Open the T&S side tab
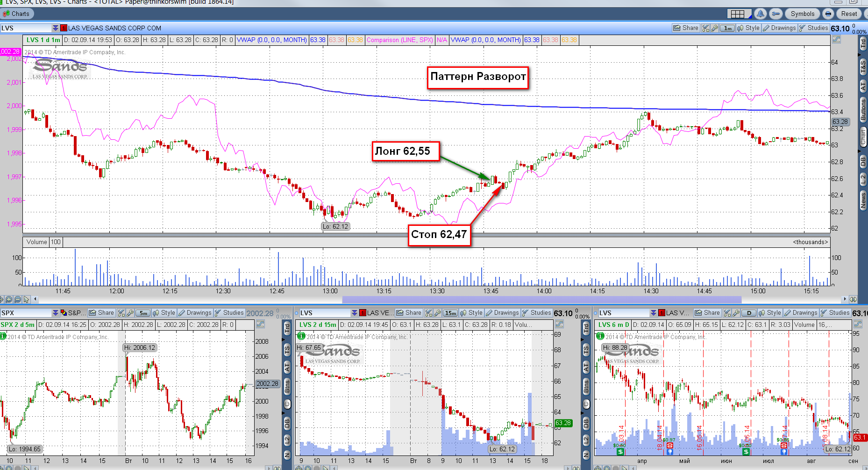The width and height of the screenshot is (868, 470). (x=863, y=67)
